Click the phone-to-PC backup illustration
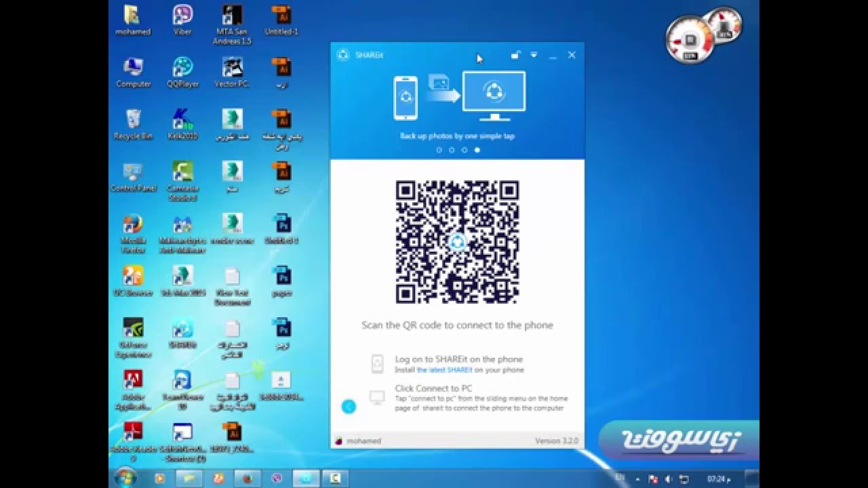Viewport: 868px width, 488px height. (x=459, y=96)
